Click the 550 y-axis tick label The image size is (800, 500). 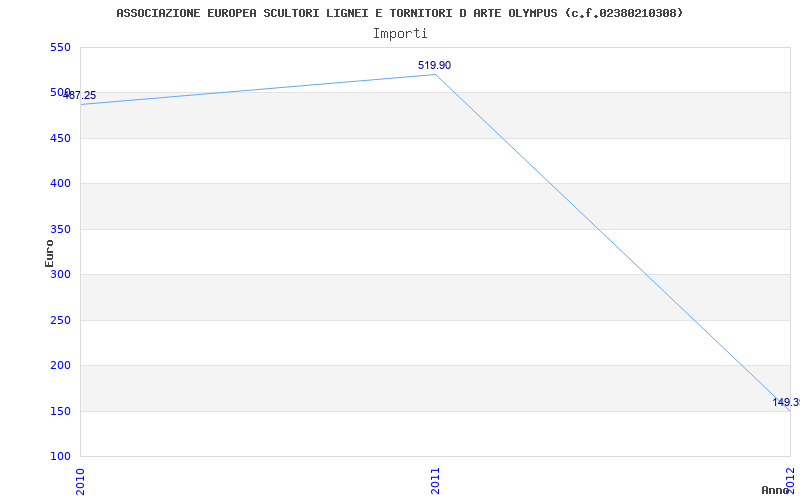pyautogui.click(x=60, y=47)
